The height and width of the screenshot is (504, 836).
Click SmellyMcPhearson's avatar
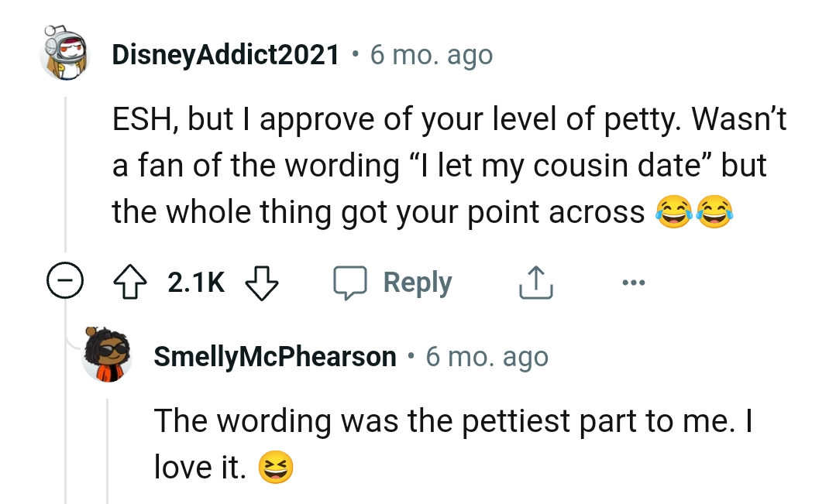107,355
